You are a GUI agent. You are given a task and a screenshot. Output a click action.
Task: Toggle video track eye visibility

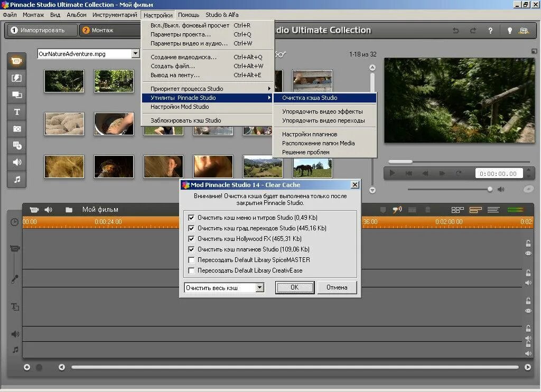click(x=528, y=253)
